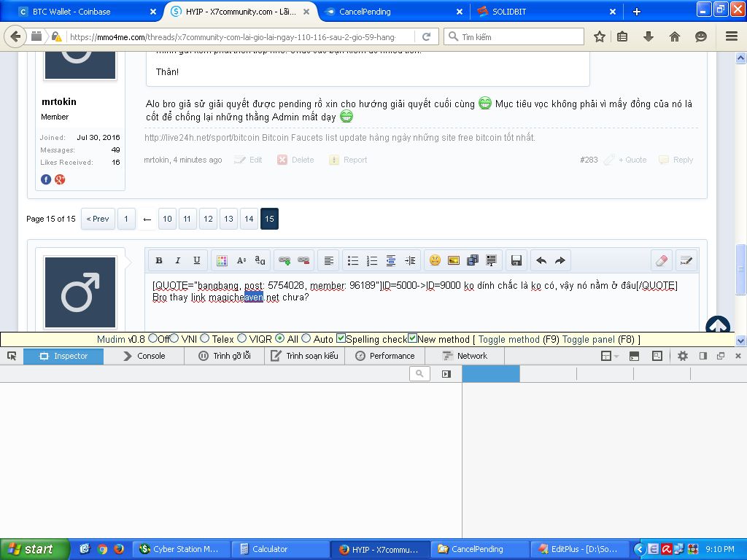This screenshot has width=747, height=560.
Task: Open Trình gỡ lỗi debugger tab
Action: [225, 356]
